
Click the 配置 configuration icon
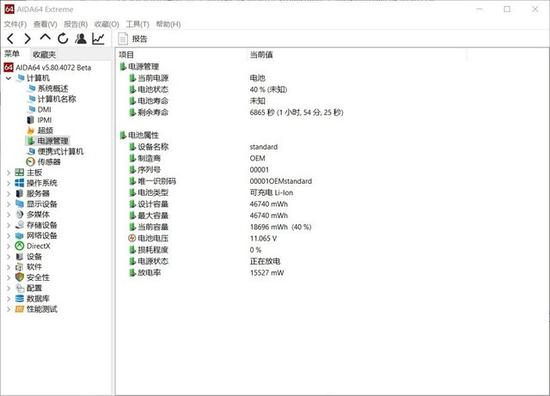click(20, 288)
